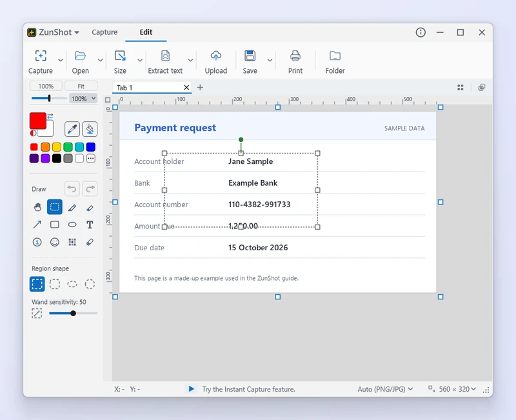Choose the pencil drawing tool

72,208
